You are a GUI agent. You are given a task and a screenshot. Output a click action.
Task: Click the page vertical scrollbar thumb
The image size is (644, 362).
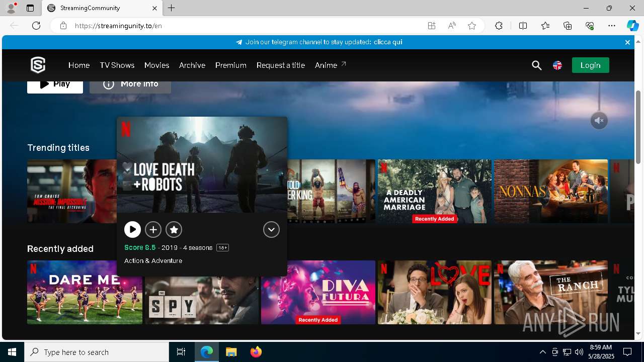coord(638,127)
